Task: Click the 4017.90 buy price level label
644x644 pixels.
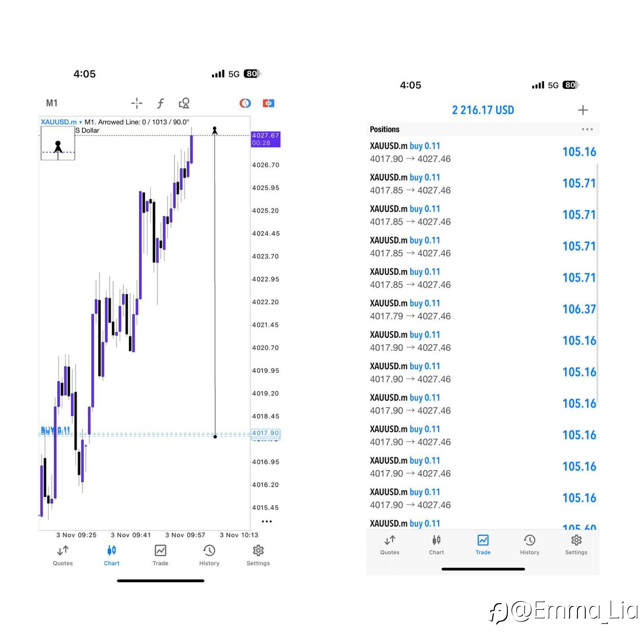Action: [265, 433]
